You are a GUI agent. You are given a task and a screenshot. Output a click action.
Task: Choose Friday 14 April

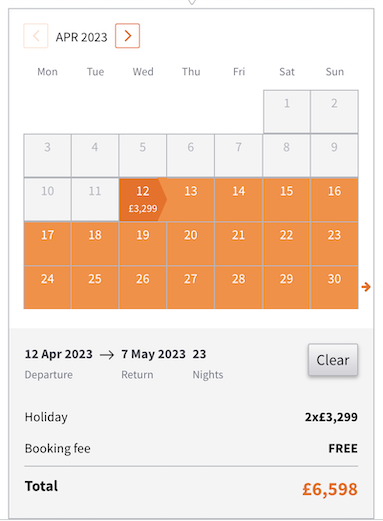coord(239,199)
